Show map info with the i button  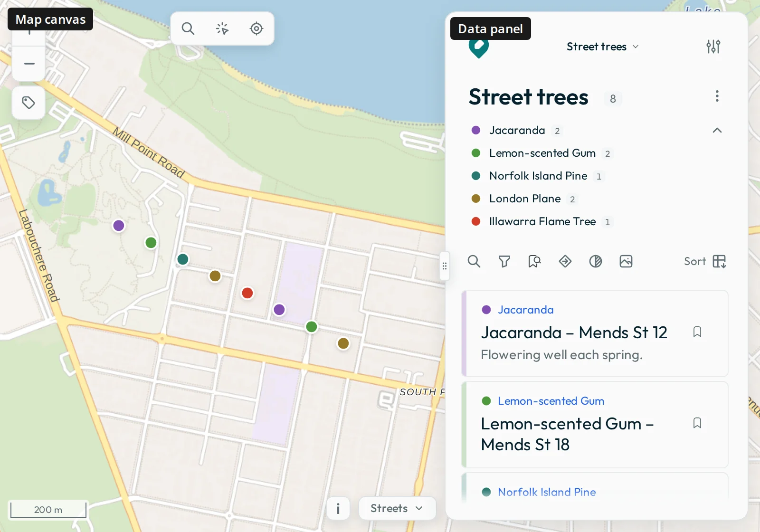click(x=338, y=508)
